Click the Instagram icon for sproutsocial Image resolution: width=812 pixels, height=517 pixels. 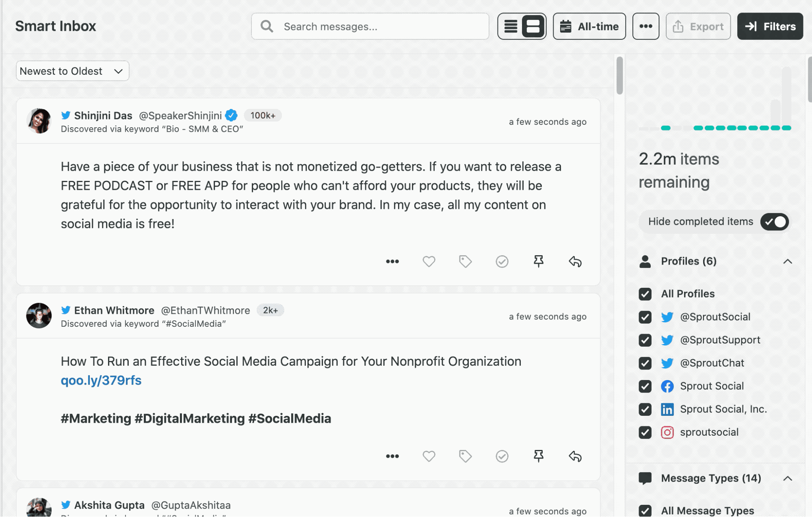pyautogui.click(x=667, y=432)
